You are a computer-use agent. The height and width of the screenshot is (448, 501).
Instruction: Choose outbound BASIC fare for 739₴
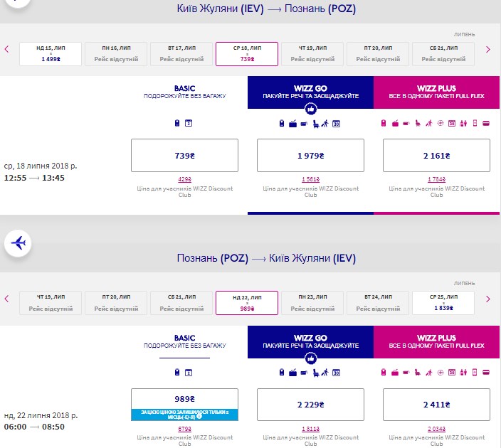[x=185, y=156]
